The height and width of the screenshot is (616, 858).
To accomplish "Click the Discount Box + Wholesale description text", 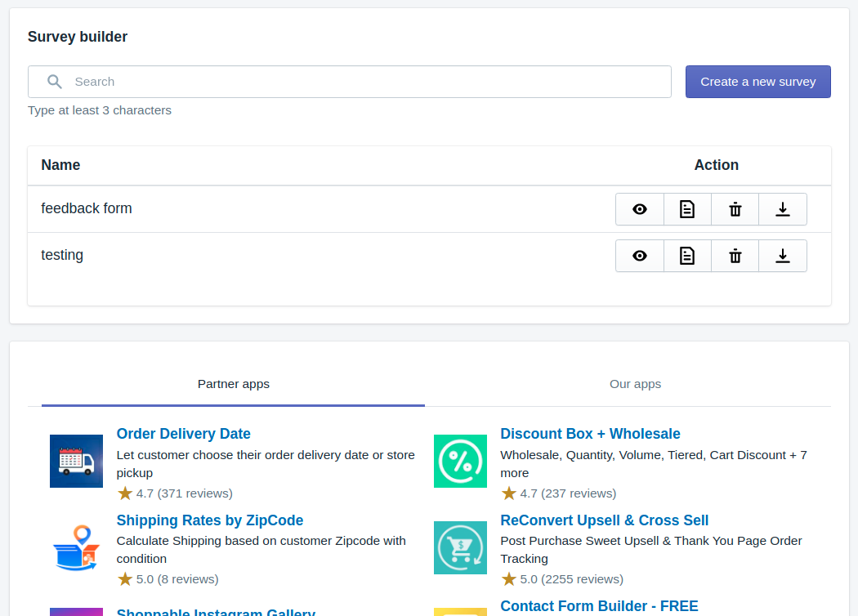I will coord(654,464).
